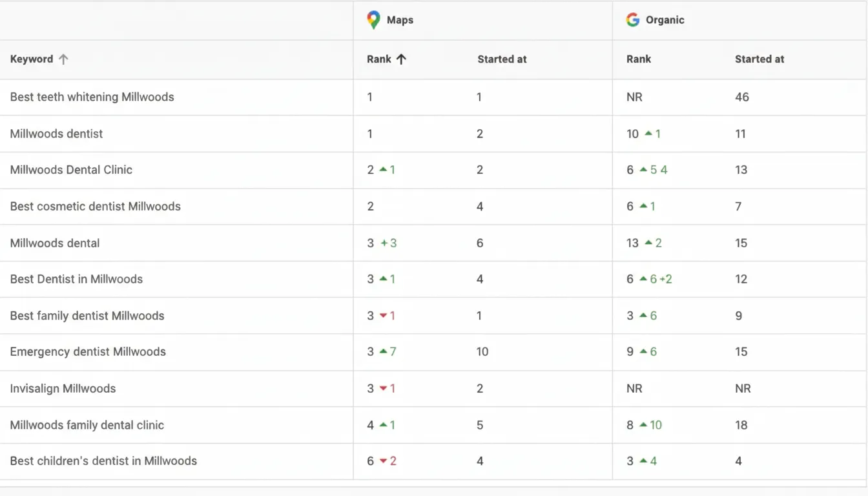Click the Organic NR rank for Best teeth whitening
This screenshot has height=496, width=868.
pyautogui.click(x=634, y=98)
